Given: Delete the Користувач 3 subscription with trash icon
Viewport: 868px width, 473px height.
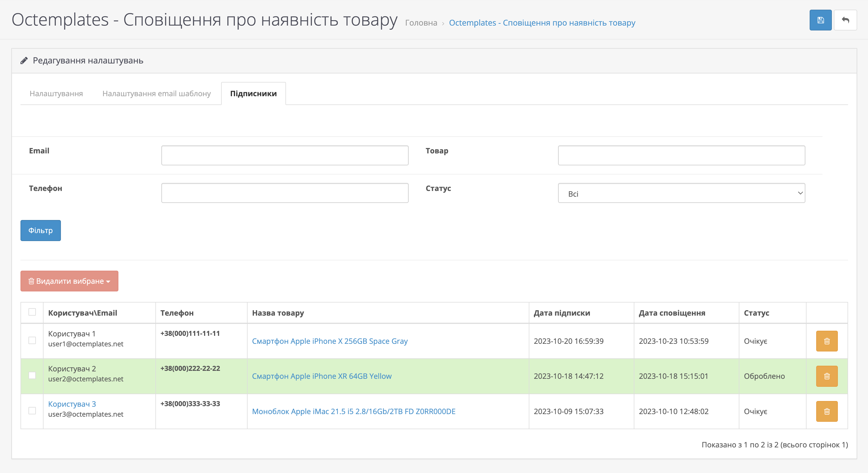Looking at the screenshot, I should pyautogui.click(x=826, y=411).
